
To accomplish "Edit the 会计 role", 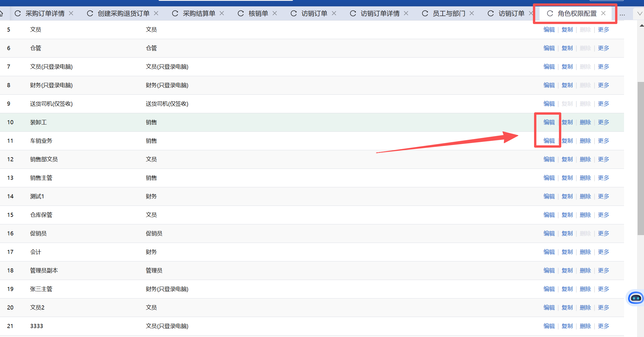I will coord(549,252).
